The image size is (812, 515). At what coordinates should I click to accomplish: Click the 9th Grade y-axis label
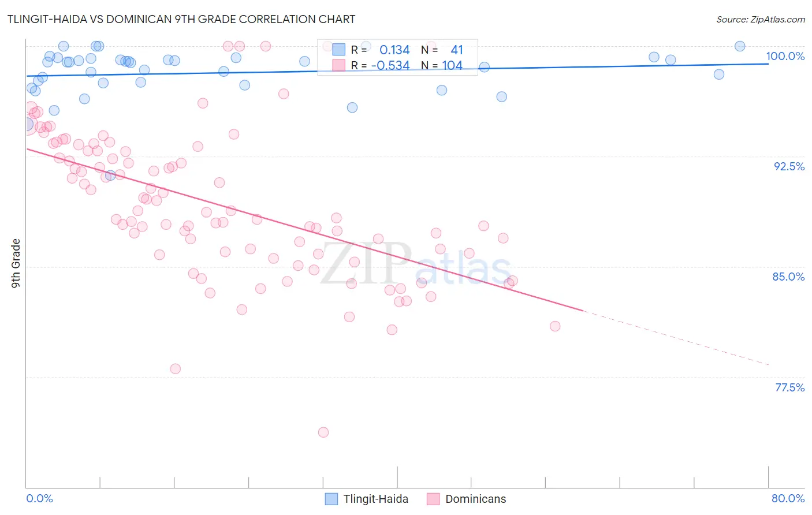click(x=16, y=263)
